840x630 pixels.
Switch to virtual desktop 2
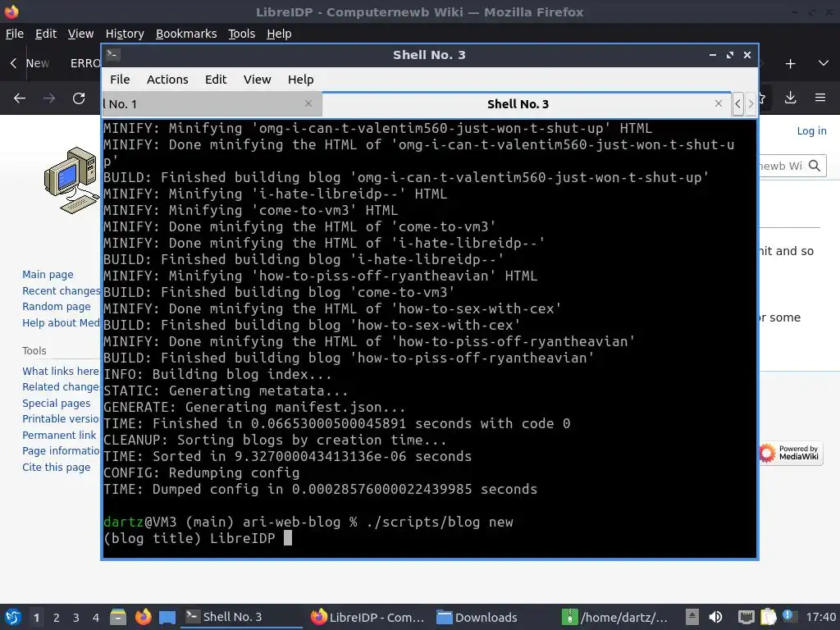coord(57,618)
